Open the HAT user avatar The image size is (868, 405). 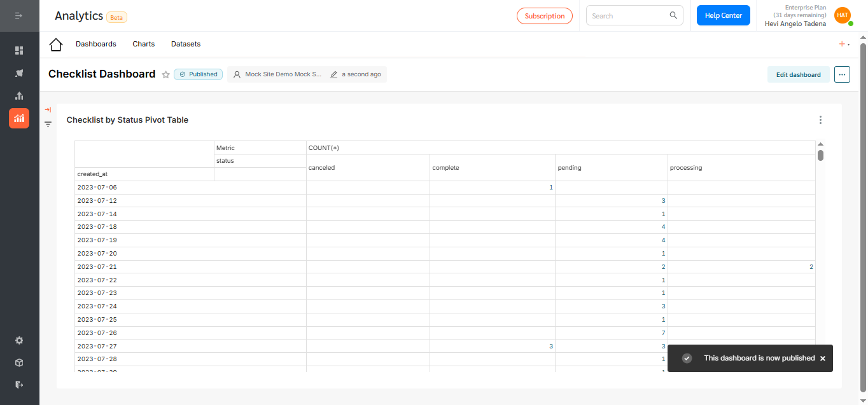coord(843,15)
